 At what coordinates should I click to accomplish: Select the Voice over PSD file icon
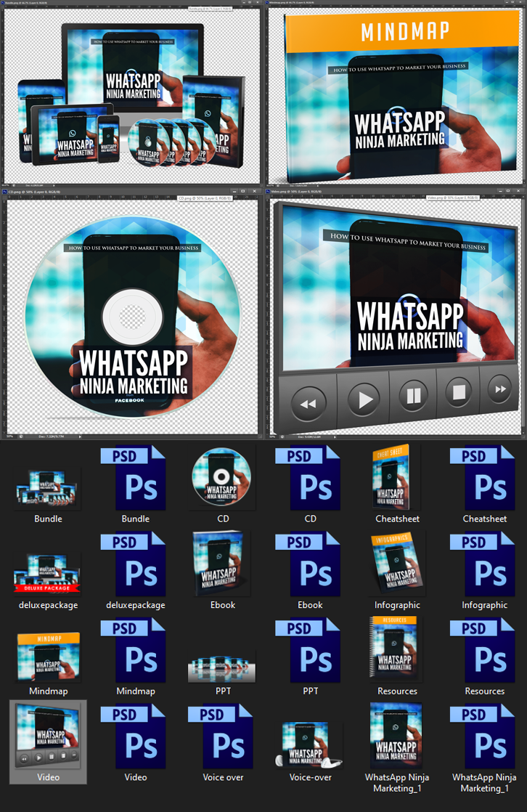tap(223, 736)
